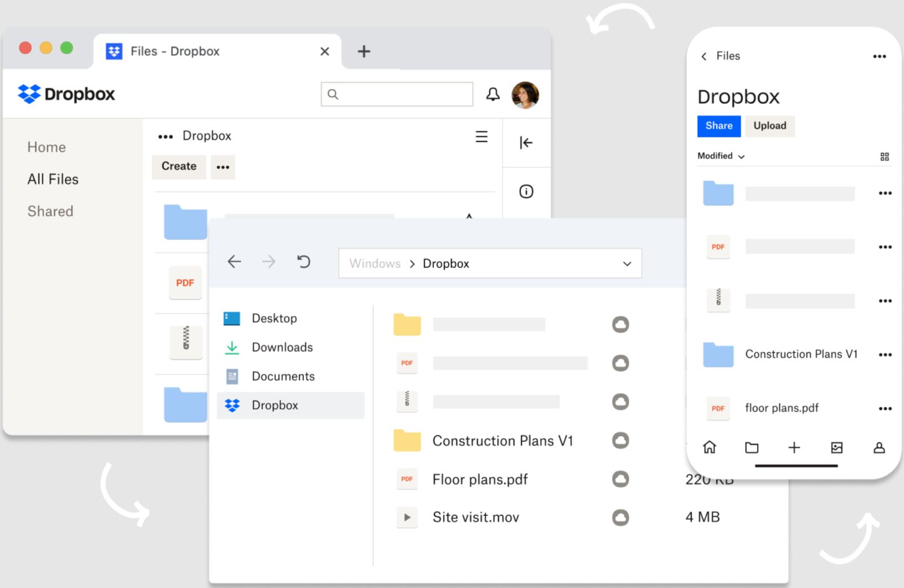
Task: Tap Files folder icon in mobile bottom bar
Action: click(751, 448)
